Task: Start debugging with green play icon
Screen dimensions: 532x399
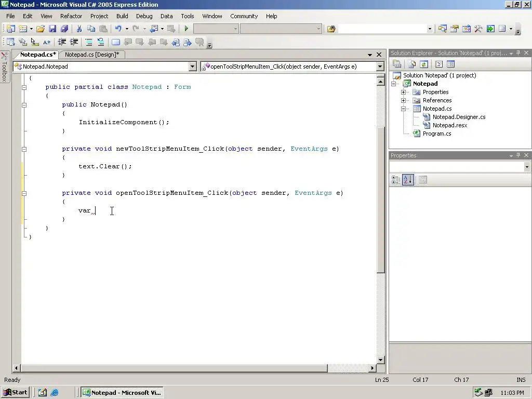Action: click(187, 29)
